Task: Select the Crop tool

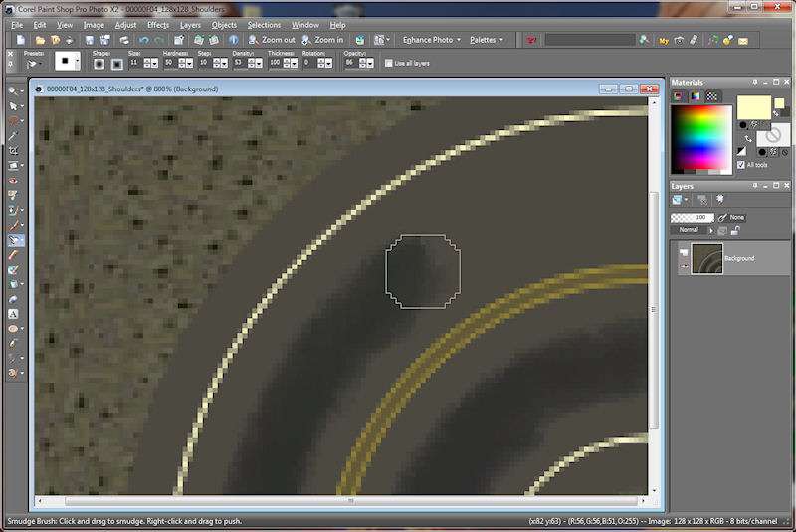Action: 13,150
